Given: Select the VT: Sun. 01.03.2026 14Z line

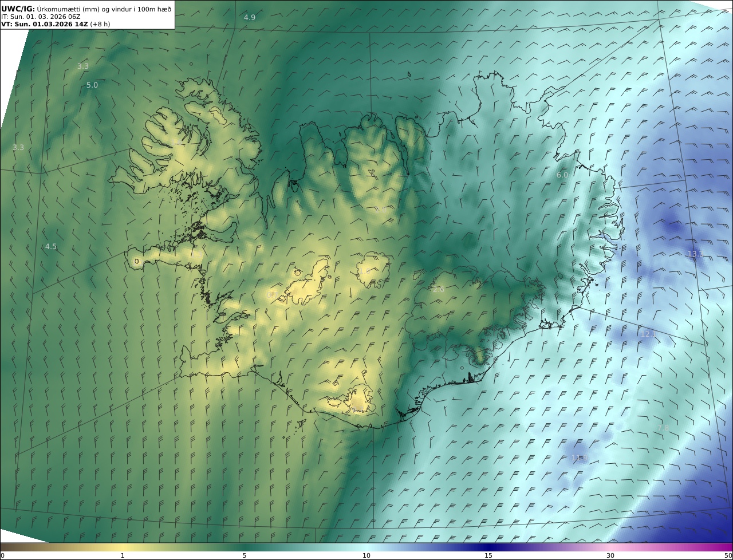Looking at the screenshot, I should click(x=44, y=24).
